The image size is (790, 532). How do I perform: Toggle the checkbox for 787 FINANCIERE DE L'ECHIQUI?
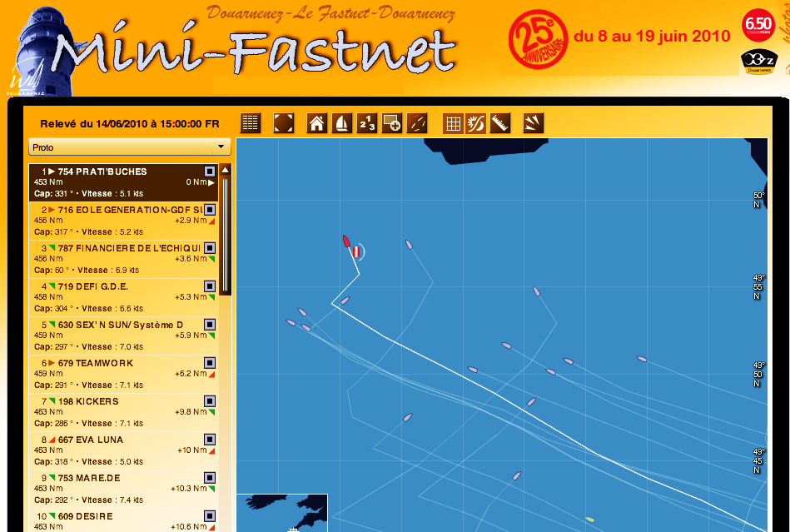(210, 248)
